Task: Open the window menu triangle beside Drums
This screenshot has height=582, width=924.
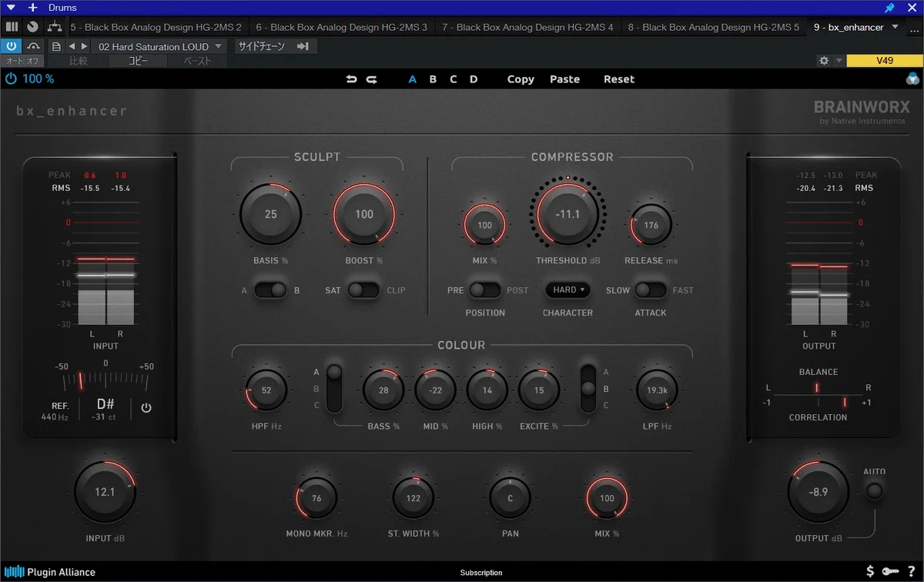Action: pos(11,7)
